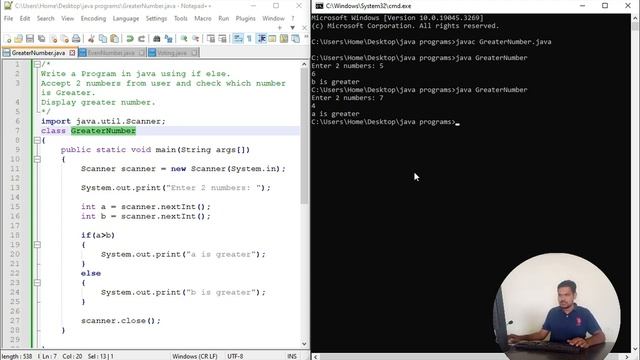The width and height of the screenshot is (640, 360).
Task: Toggle INS mode in the status bar
Action: click(292, 356)
